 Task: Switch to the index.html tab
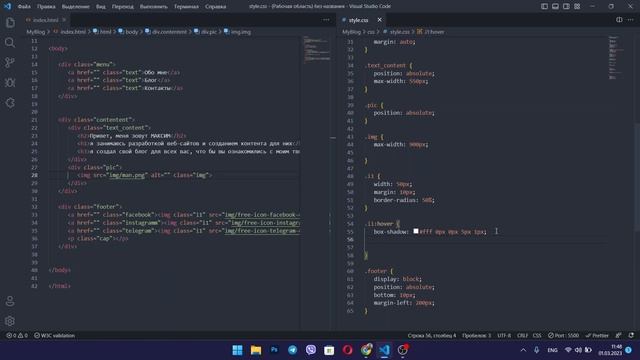pyautogui.click(x=45, y=20)
